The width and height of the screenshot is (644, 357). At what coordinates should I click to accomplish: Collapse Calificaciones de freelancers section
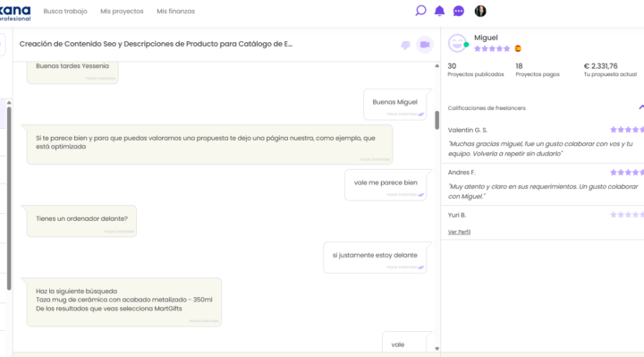coord(641,107)
